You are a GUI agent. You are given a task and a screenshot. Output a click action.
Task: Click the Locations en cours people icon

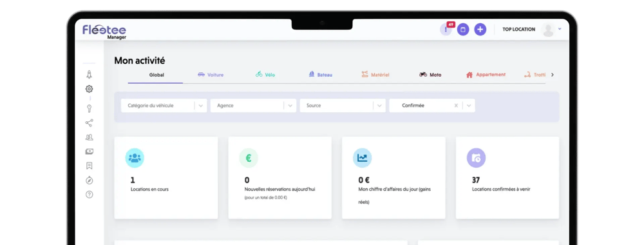[x=135, y=158]
